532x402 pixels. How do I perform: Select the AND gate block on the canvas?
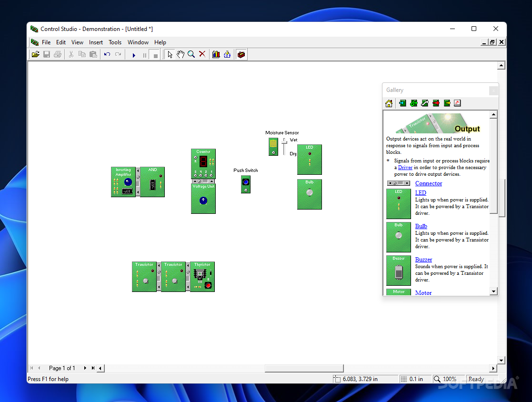152,182
